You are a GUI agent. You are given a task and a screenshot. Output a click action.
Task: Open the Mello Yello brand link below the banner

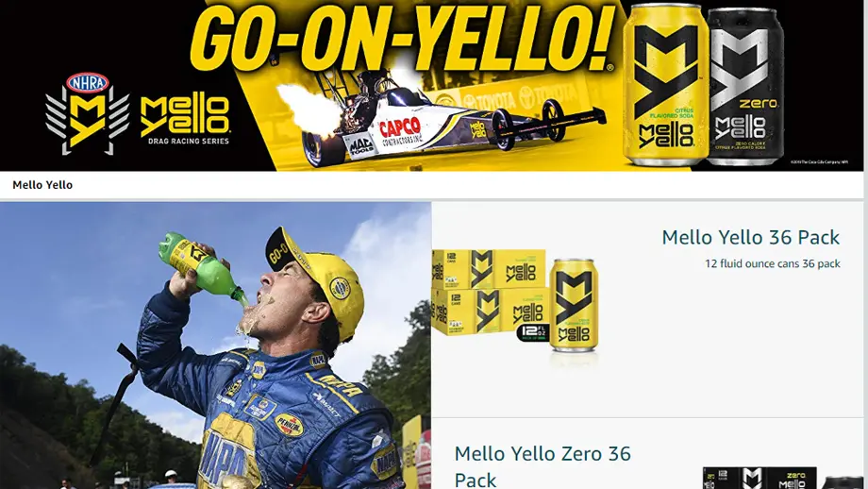[x=42, y=185]
